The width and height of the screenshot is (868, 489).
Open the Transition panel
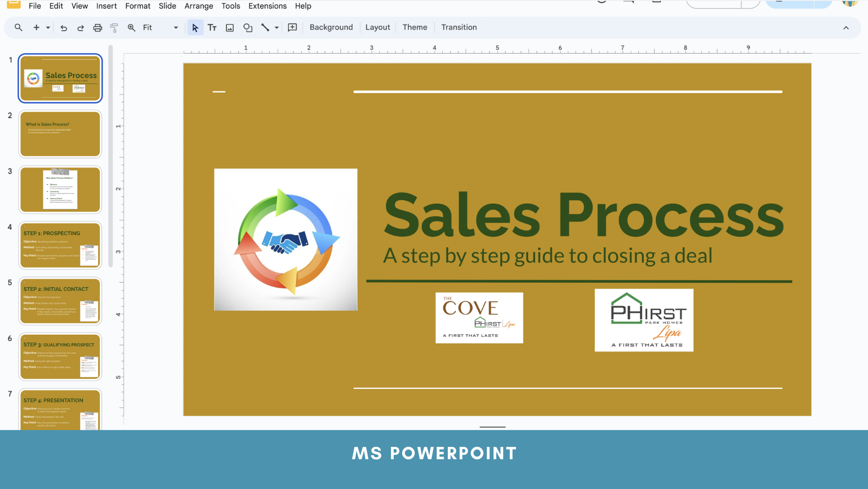(x=459, y=27)
